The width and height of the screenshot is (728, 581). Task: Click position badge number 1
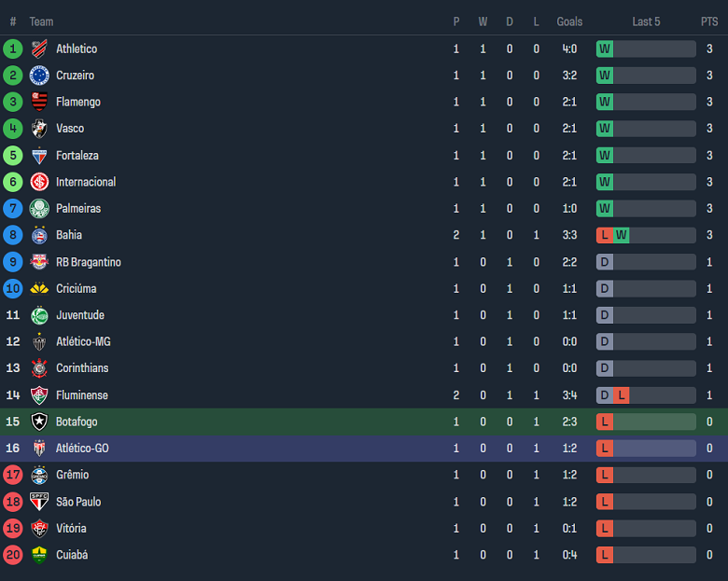[x=13, y=48]
